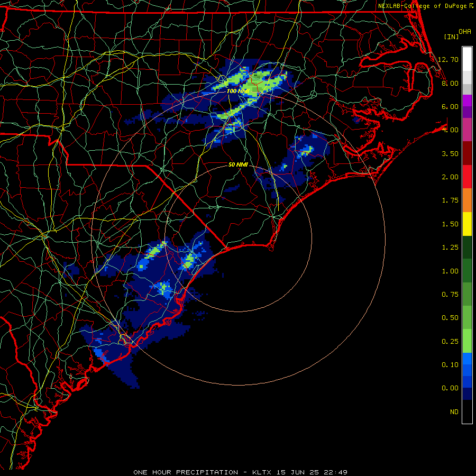The image size is (476, 476).
Task: Select the 0.25 legend value
Action: 450,342
